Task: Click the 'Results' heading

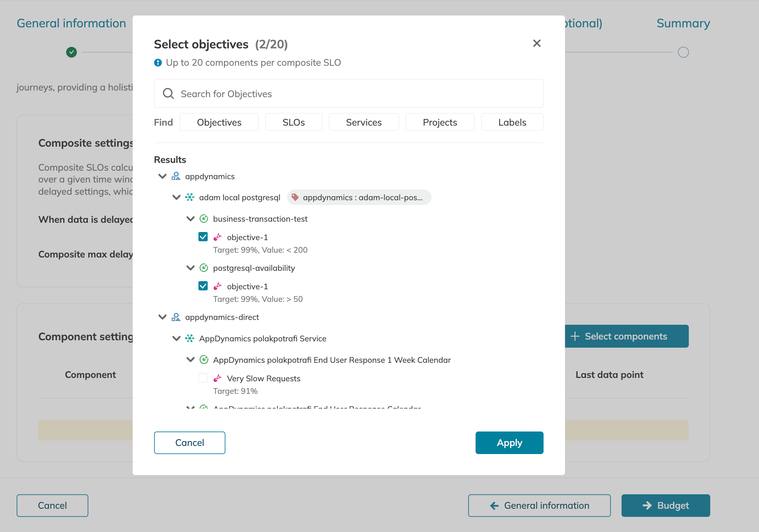Action: tap(170, 160)
